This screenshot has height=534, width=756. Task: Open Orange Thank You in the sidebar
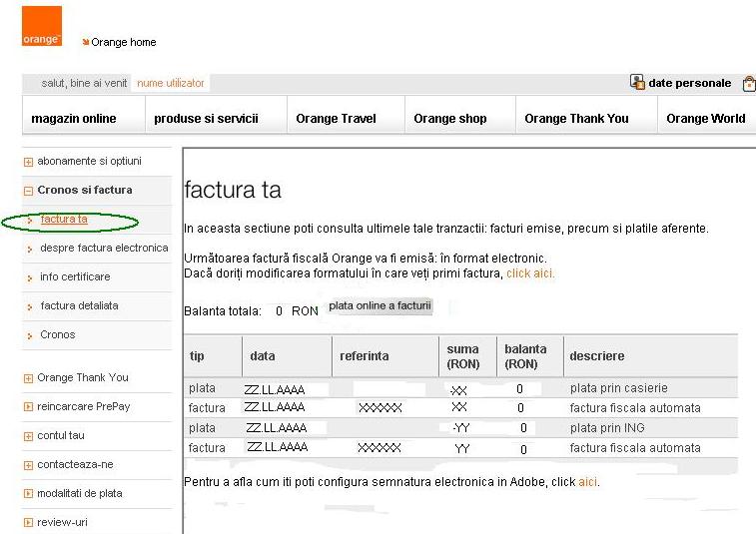click(x=83, y=377)
